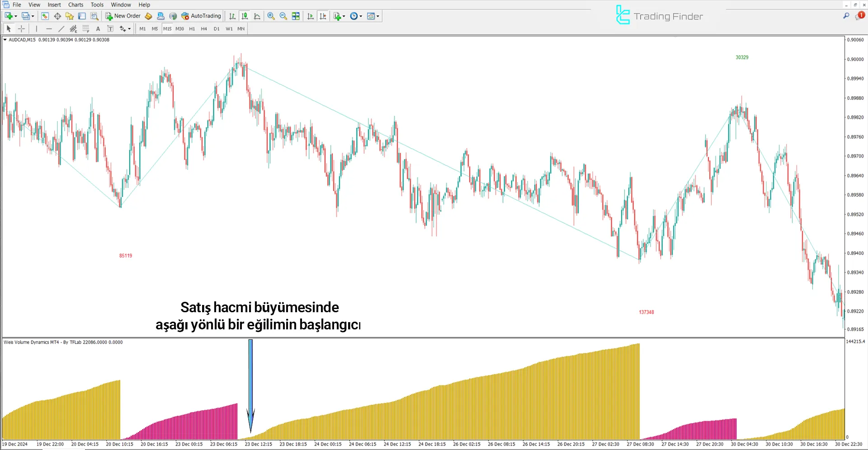Enable the chart Auto Scroll toggle
Screen dimensions: 868x450
[x=310, y=16]
